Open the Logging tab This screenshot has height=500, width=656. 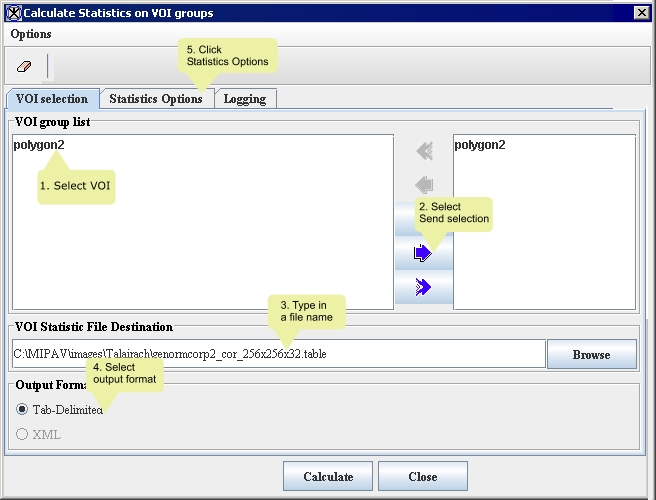245,99
